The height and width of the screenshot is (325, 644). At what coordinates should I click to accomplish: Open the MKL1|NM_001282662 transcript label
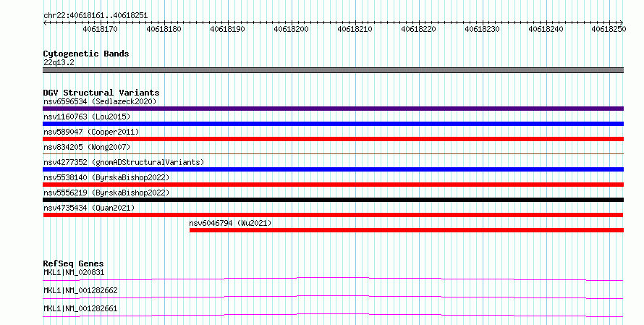click(x=80, y=290)
